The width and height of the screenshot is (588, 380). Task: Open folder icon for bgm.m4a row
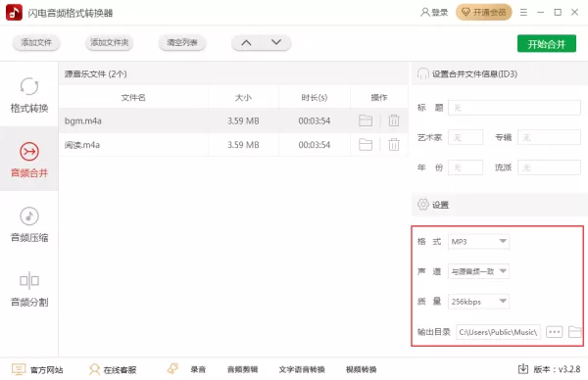tap(366, 120)
